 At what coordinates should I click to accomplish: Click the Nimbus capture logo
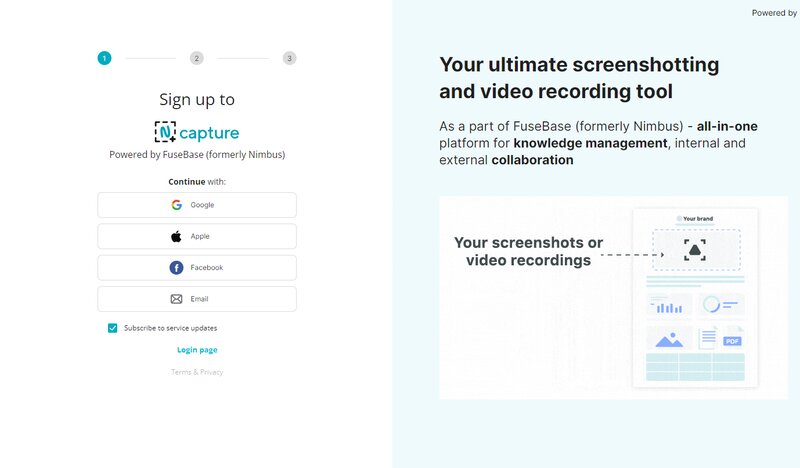[x=197, y=132]
